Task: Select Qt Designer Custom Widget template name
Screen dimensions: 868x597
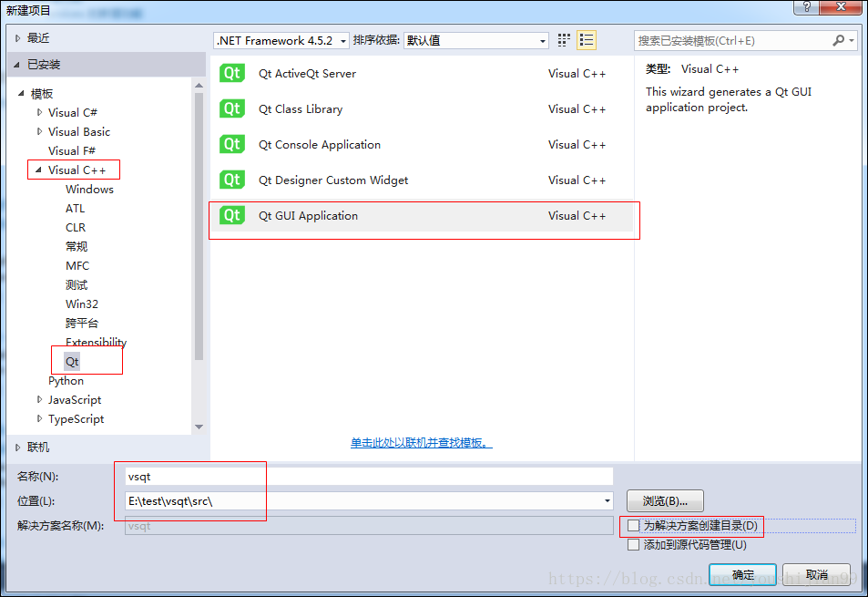Action: 333,180
